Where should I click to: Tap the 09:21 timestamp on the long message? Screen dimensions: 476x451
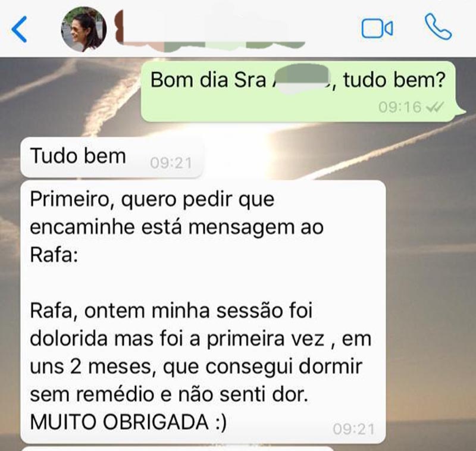point(353,429)
